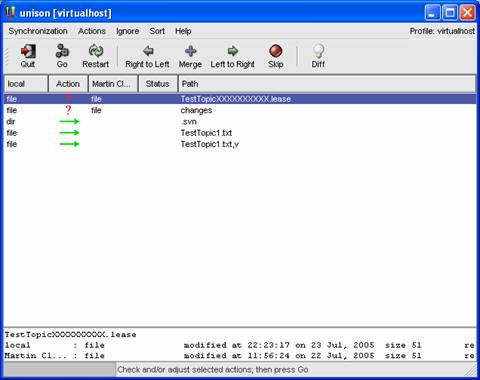Click the dir label in local column

11,122
